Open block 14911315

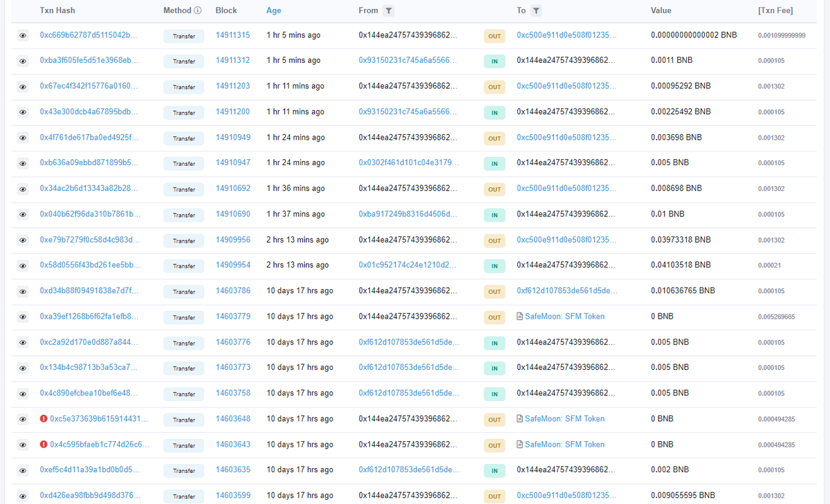coord(233,35)
